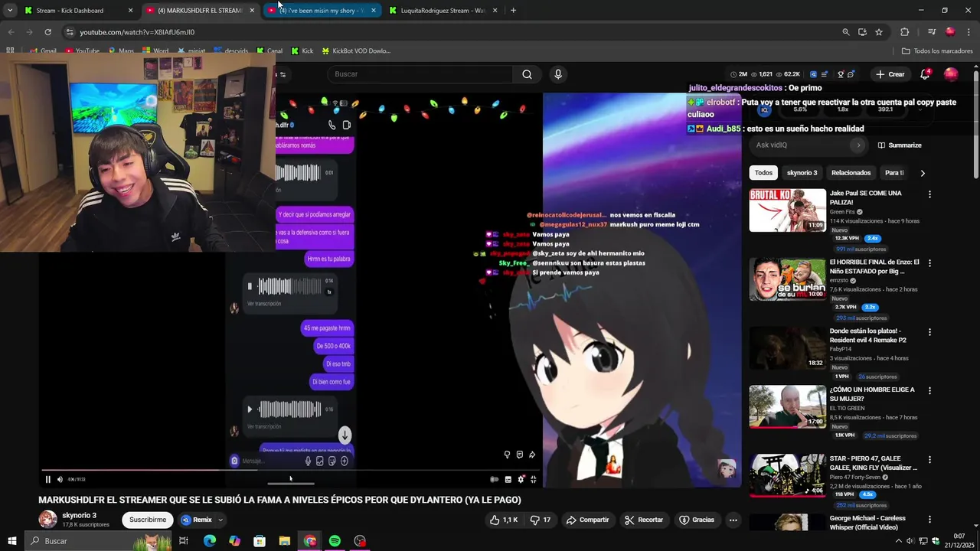Show more filter chips with the arrow
Screen dimensions: 980x551
[922, 173]
